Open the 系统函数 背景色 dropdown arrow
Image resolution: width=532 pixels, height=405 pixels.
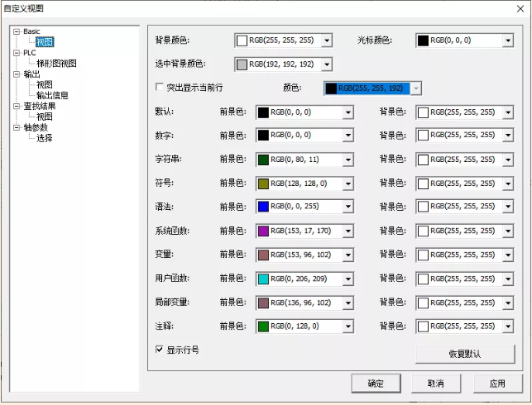[507, 231]
